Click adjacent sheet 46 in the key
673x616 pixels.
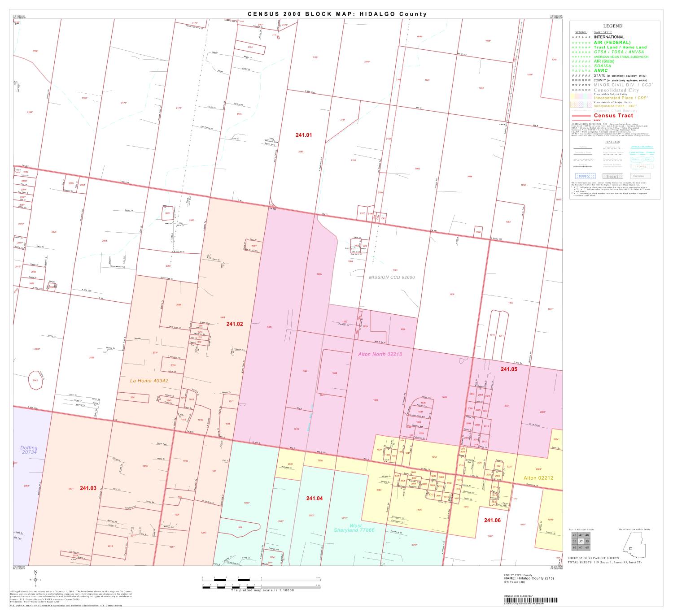(x=574, y=535)
